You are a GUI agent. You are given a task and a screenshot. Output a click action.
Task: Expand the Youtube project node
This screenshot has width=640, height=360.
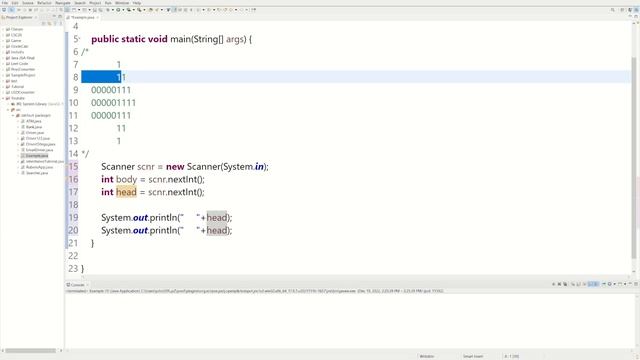coord(3,98)
